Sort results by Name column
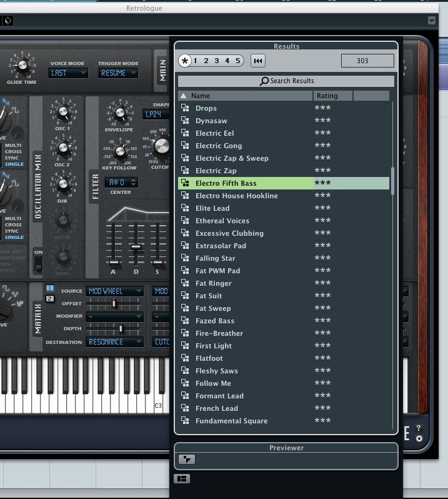Image resolution: width=448 pixels, height=499 pixels. click(245, 96)
